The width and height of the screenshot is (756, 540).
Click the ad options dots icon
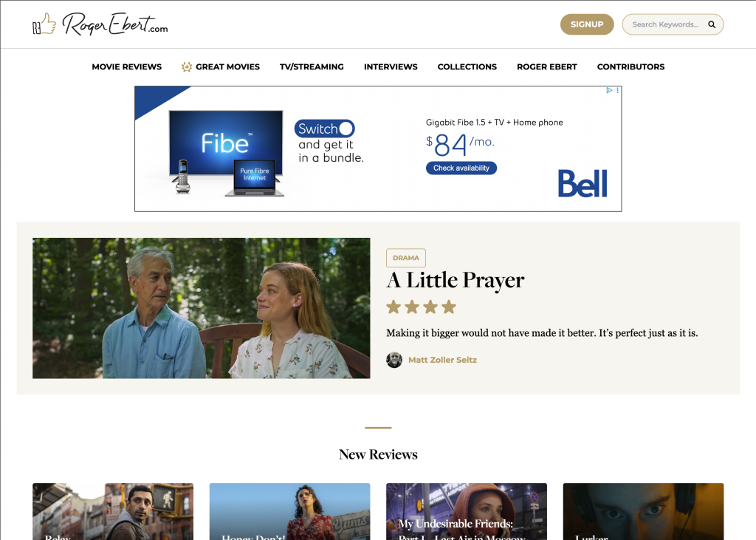tap(618, 90)
